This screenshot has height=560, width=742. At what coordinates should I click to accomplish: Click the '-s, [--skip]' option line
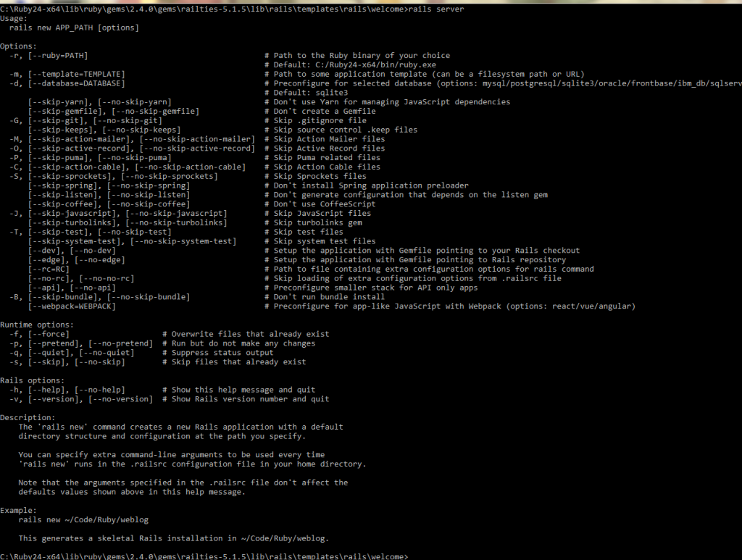click(x=67, y=362)
